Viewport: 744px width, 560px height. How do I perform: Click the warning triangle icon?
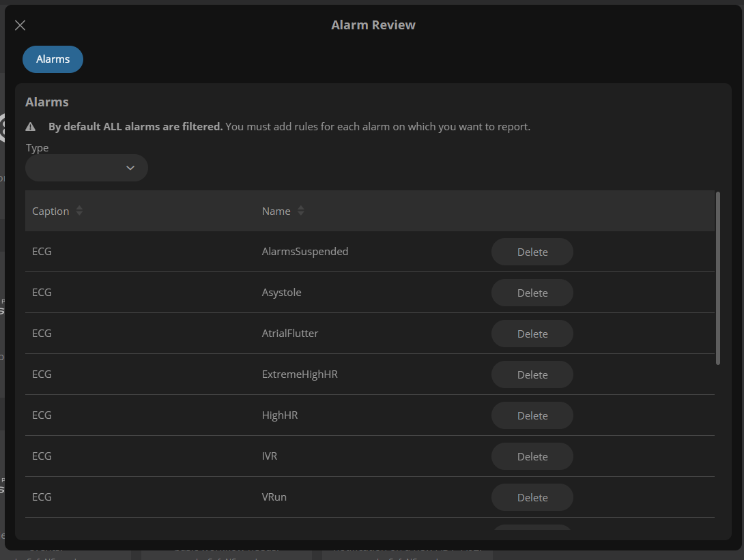[x=30, y=126]
